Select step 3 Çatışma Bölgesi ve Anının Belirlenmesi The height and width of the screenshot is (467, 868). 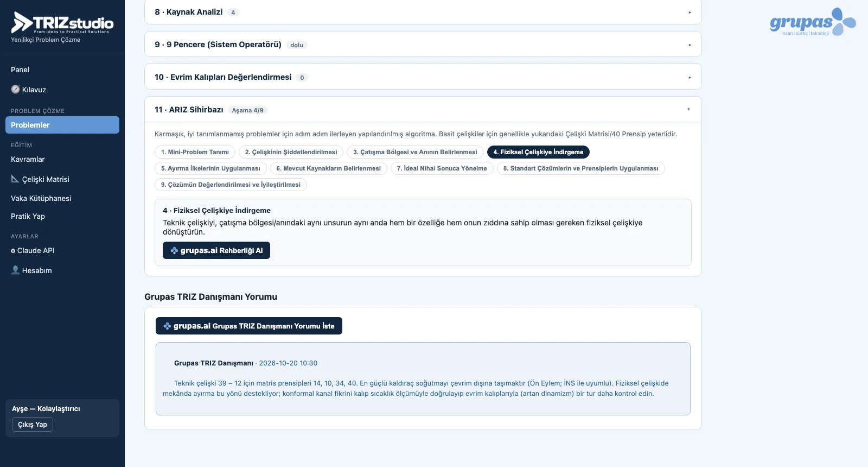(x=415, y=152)
